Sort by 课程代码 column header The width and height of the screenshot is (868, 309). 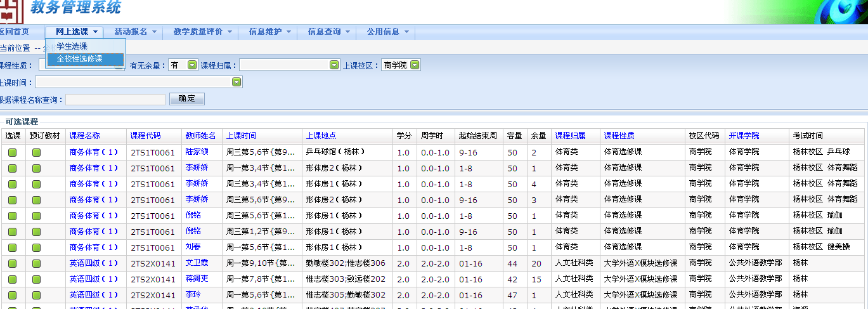(x=146, y=136)
